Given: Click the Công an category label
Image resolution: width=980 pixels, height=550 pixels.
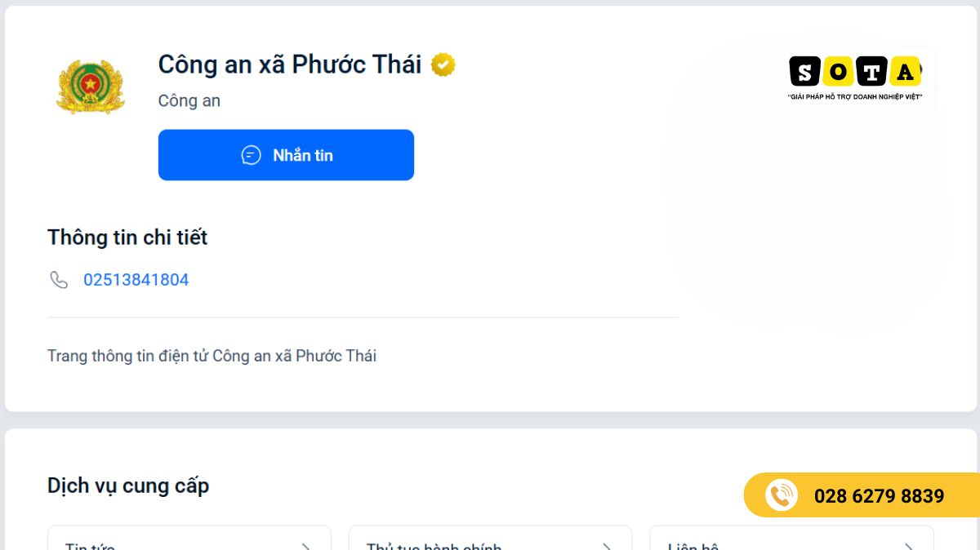Looking at the screenshot, I should [189, 101].
